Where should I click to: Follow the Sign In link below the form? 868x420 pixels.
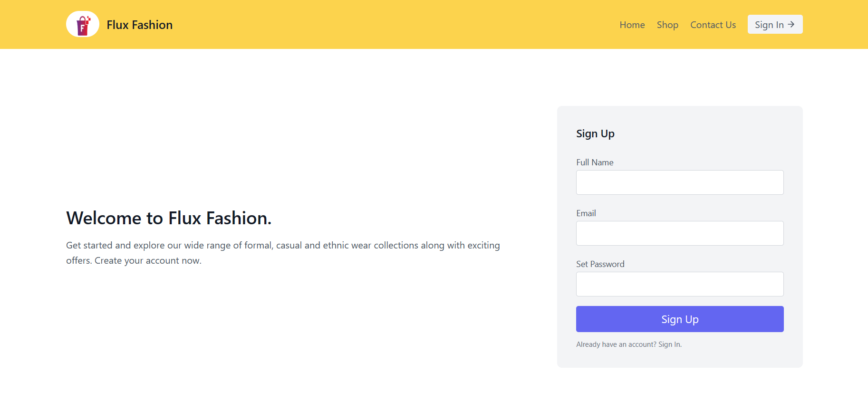click(x=669, y=344)
